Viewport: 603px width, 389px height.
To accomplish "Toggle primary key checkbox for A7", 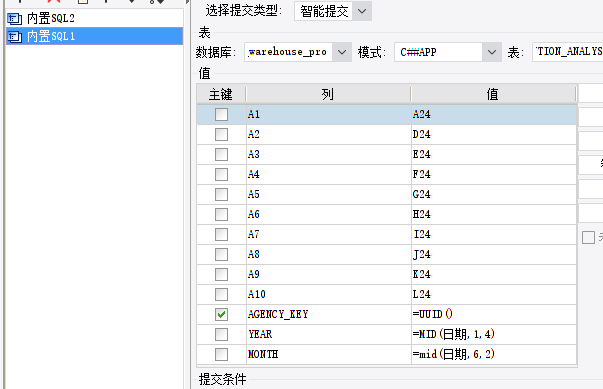I will tap(221, 234).
